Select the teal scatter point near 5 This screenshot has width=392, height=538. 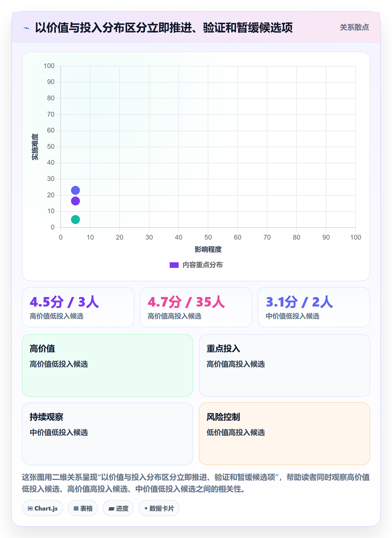(75, 220)
